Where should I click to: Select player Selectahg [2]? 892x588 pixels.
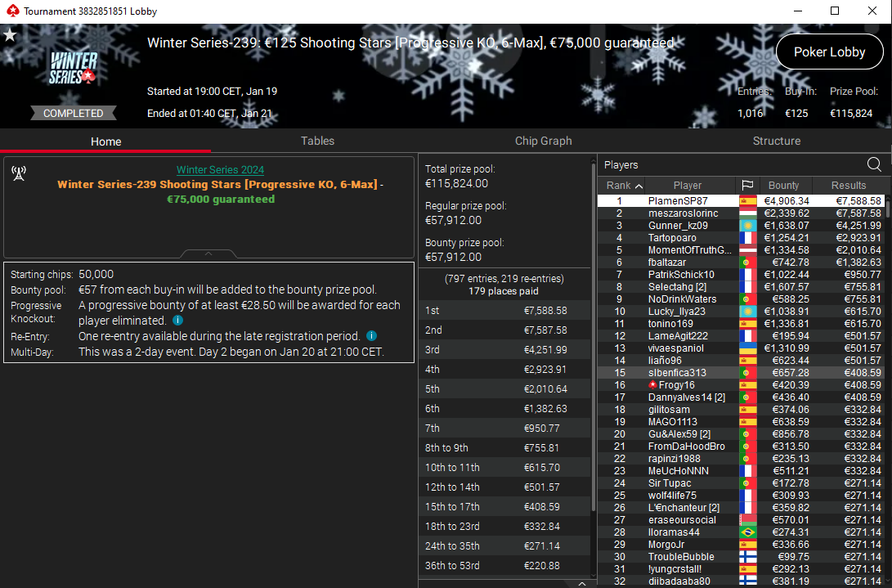pyautogui.click(x=742, y=287)
